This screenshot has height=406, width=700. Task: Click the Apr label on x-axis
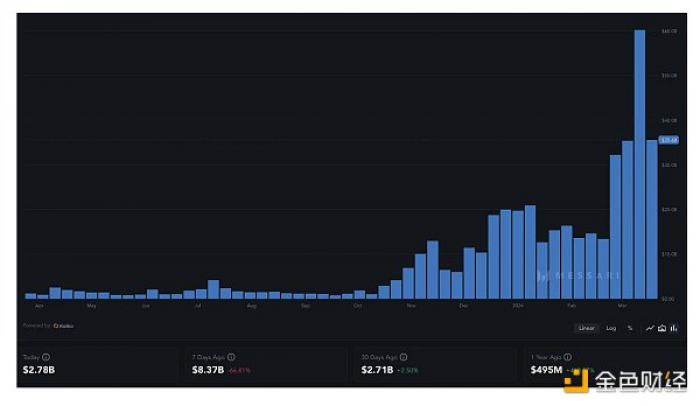click(x=39, y=306)
